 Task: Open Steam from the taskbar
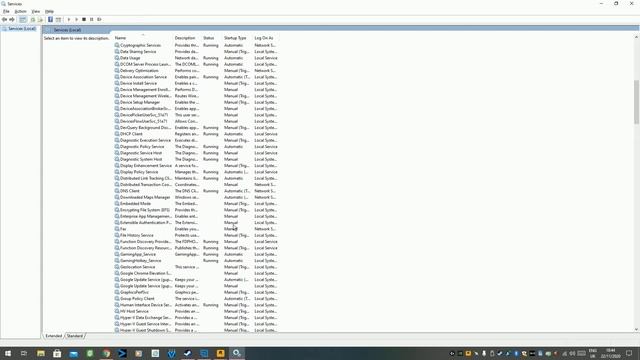point(188,353)
